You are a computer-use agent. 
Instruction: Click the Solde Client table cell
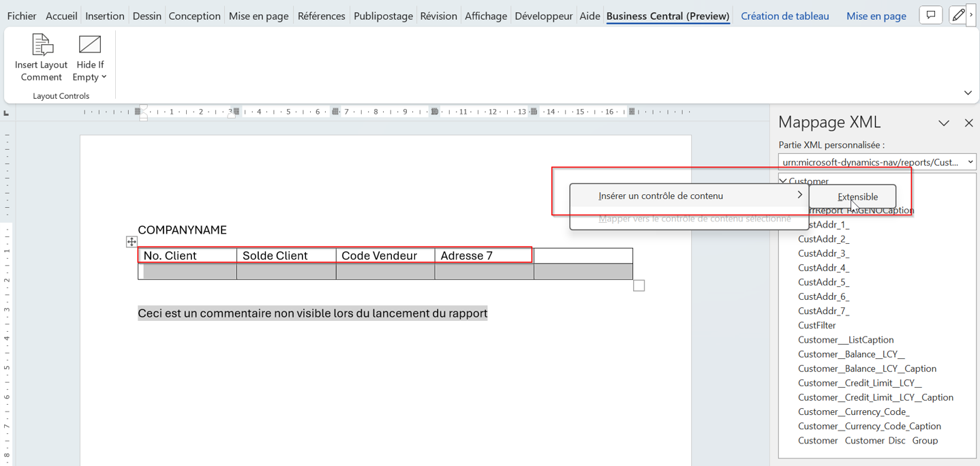[286, 255]
